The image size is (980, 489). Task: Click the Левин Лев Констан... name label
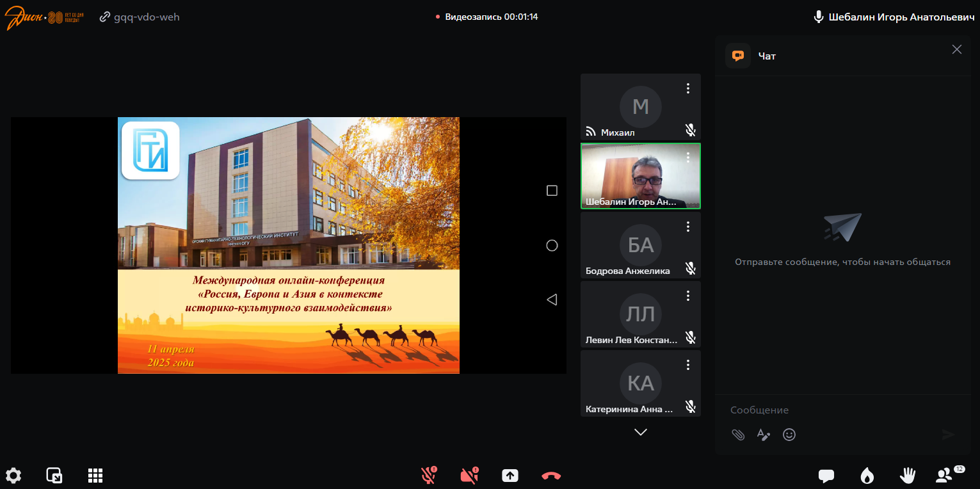click(631, 340)
